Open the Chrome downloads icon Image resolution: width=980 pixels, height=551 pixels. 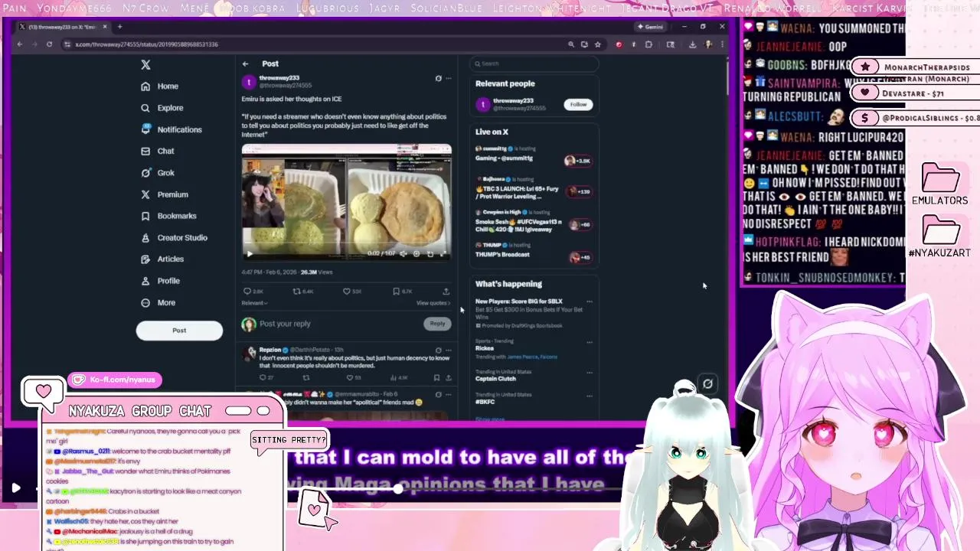692,44
